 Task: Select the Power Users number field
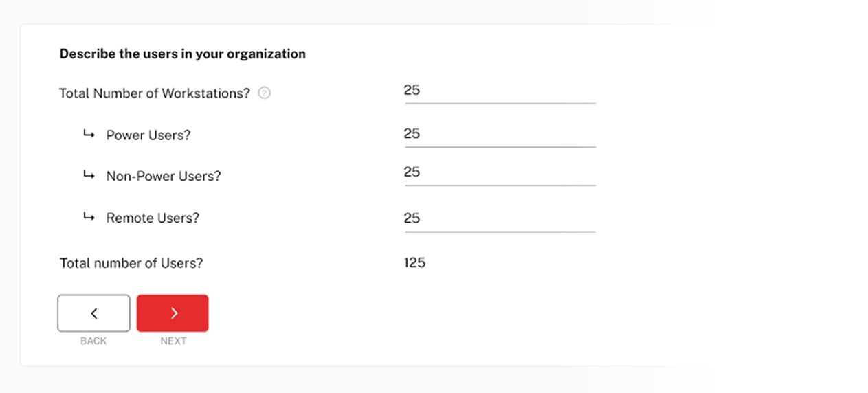click(x=500, y=134)
